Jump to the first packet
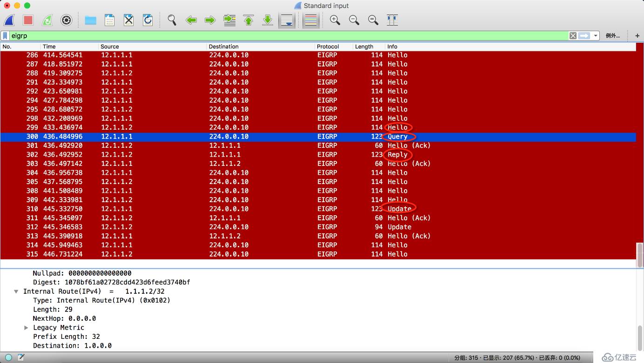 coord(248,20)
